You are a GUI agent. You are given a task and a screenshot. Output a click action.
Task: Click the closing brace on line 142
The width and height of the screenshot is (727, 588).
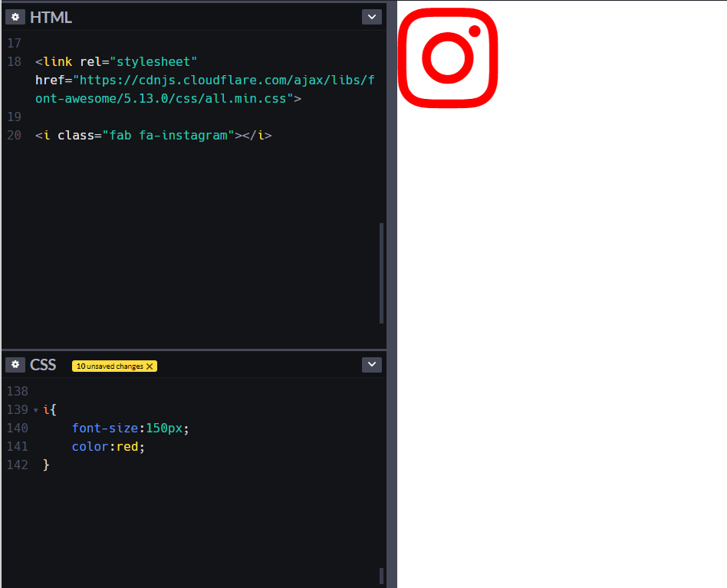pos(46,465)
